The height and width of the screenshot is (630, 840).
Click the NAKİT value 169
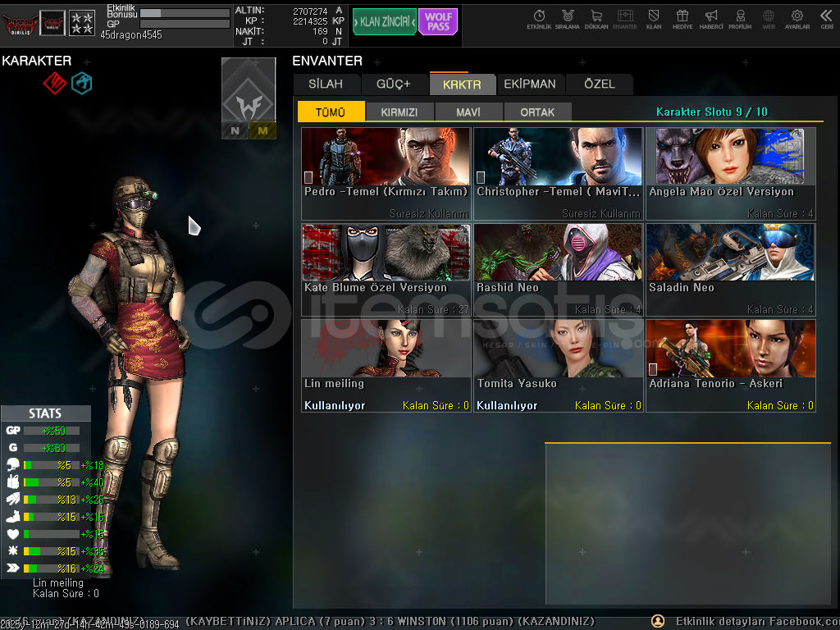pos(320,32)
